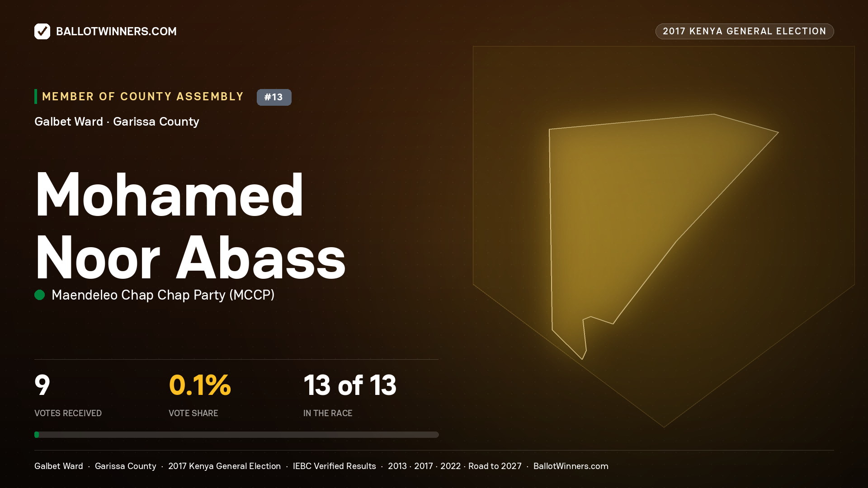Screen dimensions: 868x488
Task: Choose the 2022 election year in footer
Action: pos(451,466)
